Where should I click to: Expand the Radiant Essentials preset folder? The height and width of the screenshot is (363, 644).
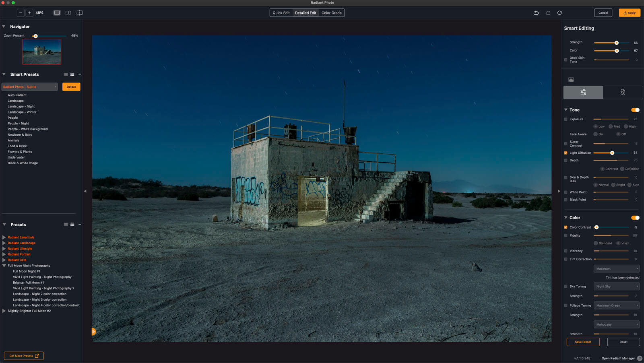pyautogui.click(x=4, y=237)
